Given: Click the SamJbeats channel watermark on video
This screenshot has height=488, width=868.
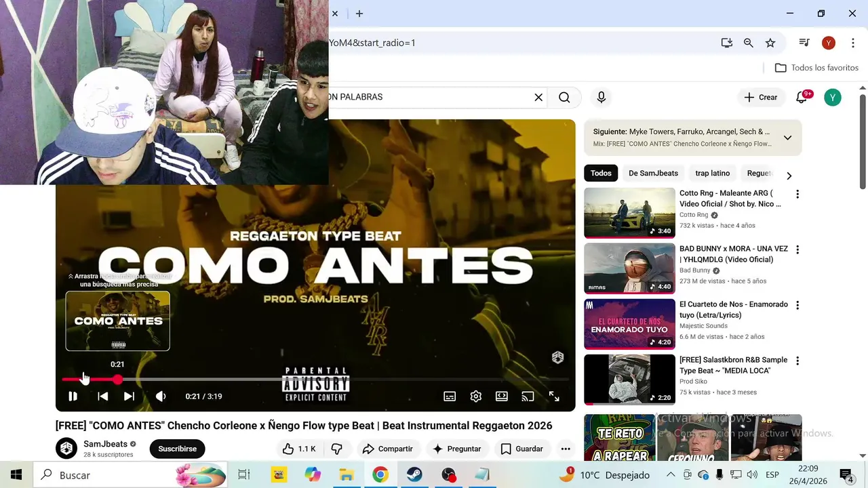Looking at the screenshot, I should click(557, 357).
